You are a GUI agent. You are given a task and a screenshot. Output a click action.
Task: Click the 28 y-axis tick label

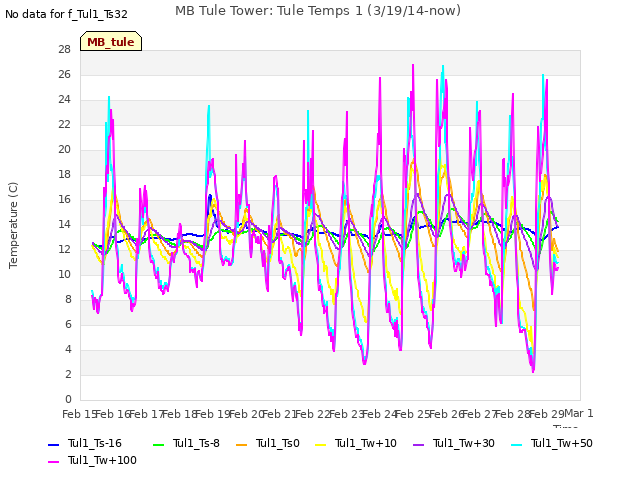point(64,49)
